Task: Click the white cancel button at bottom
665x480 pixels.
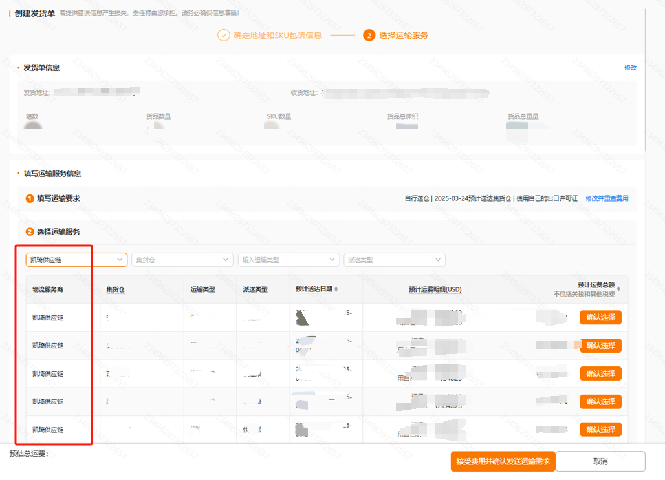Action: tap(601, 461)
